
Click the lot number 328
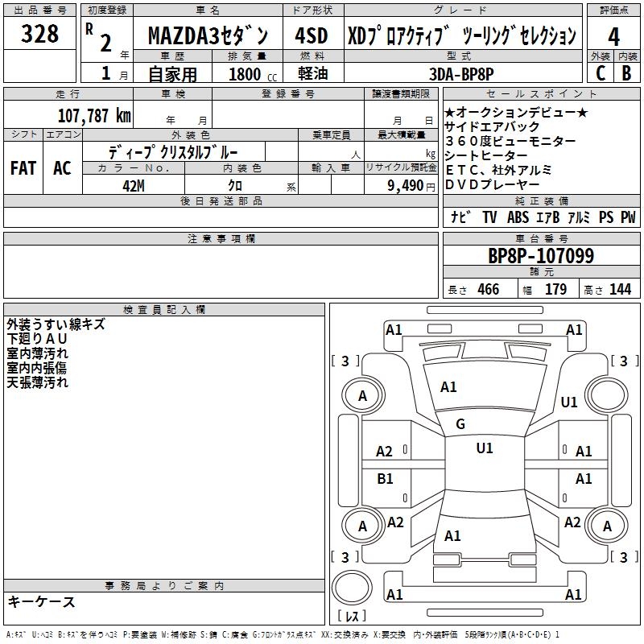[39, 34]
